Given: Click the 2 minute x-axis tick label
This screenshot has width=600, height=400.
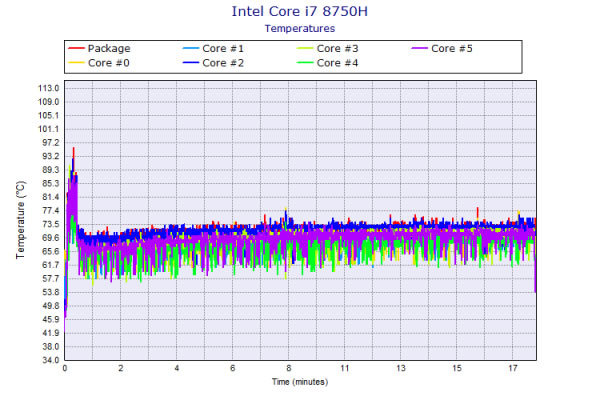Looking at the screenshot, I should pos(121,368).
